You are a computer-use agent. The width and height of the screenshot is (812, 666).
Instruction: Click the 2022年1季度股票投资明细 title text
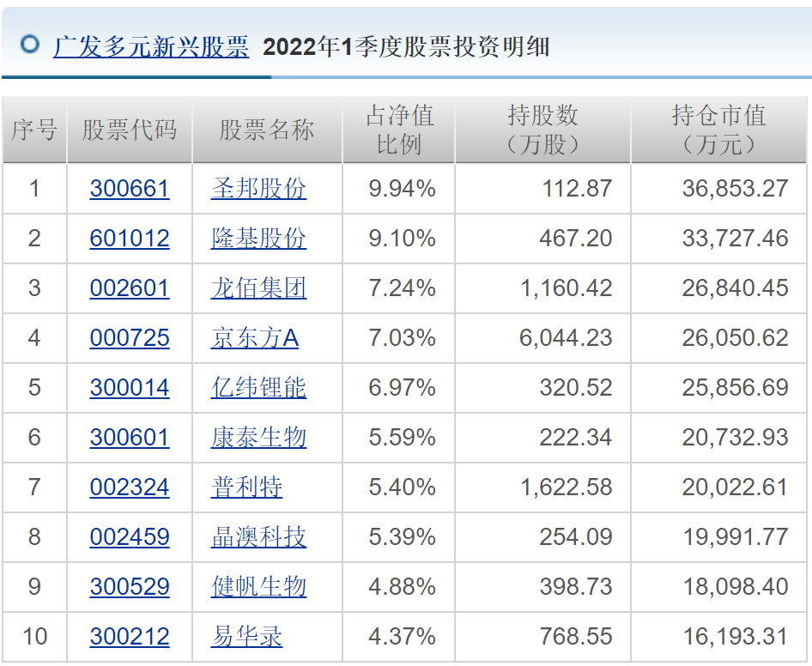click(x=406, y=47)
